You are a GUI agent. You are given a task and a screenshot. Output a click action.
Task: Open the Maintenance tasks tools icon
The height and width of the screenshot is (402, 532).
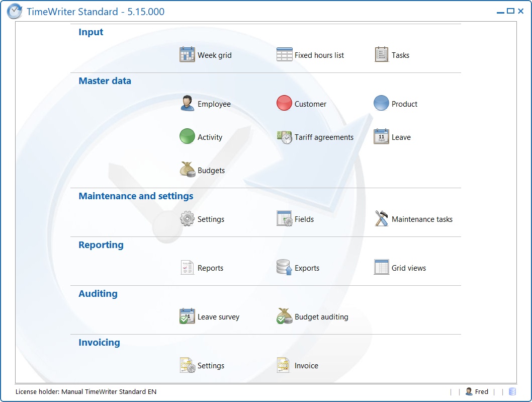[x=381, y=218]
